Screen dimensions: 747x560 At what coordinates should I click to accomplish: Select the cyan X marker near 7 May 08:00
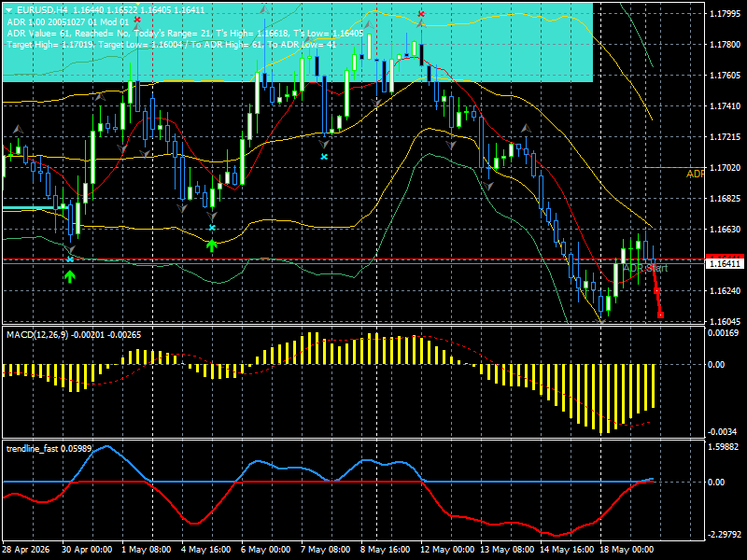pyautogui.click(x=324, y=157)
